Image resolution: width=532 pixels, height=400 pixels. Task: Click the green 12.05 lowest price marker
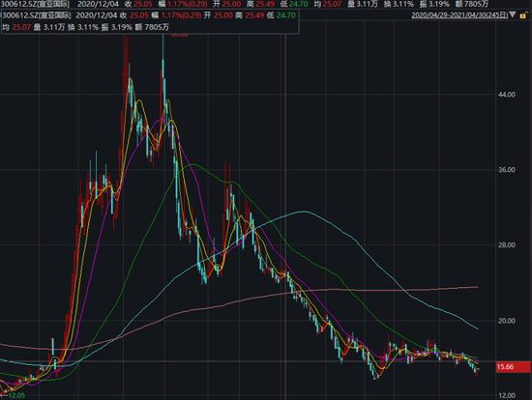tap(16, 395)
